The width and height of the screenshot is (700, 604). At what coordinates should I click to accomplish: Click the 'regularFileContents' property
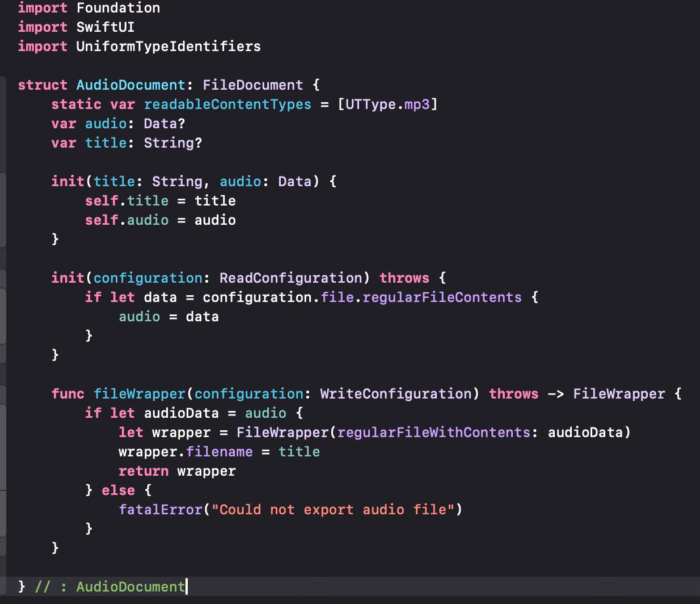[442, 297]
